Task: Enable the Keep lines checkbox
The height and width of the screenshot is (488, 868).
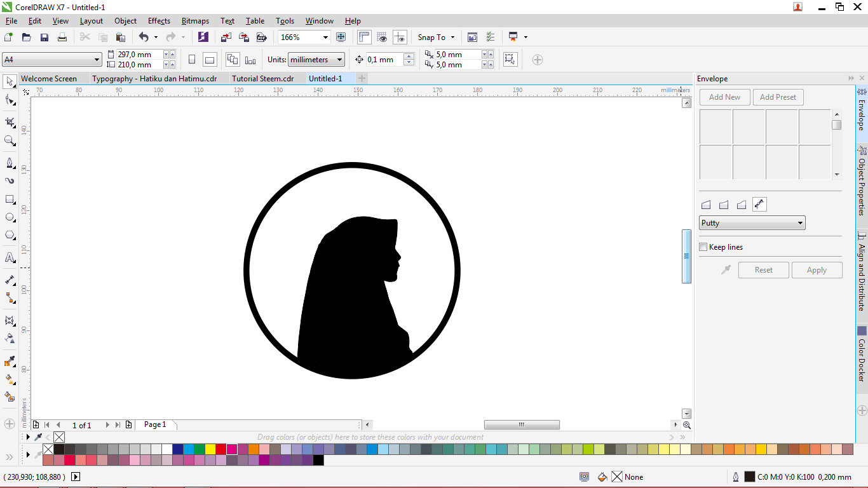Action: pyautogui.click(x=703, y=247)
